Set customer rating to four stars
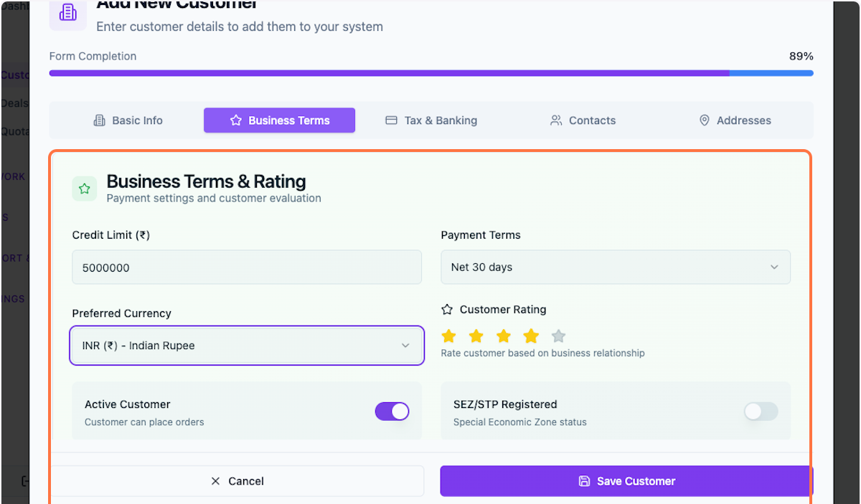The height and width of the screenshot is (504, 861). pos(531,336)
